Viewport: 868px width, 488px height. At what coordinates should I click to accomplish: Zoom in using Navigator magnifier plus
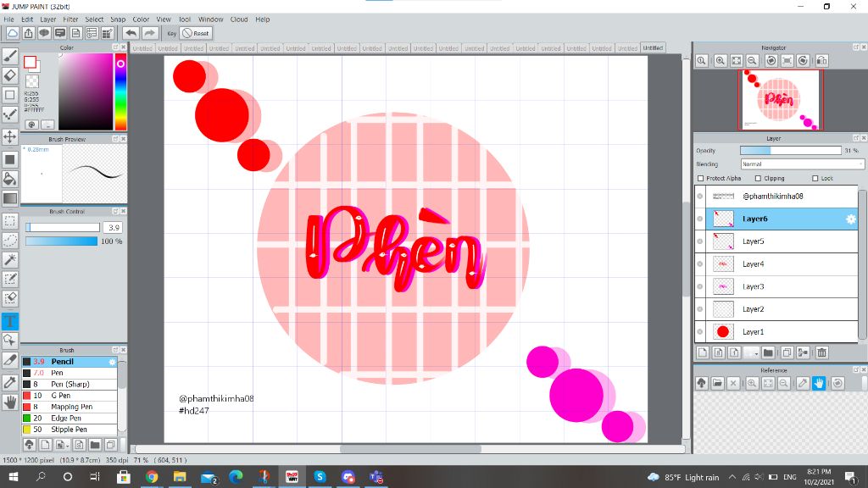tap(721, 60)
